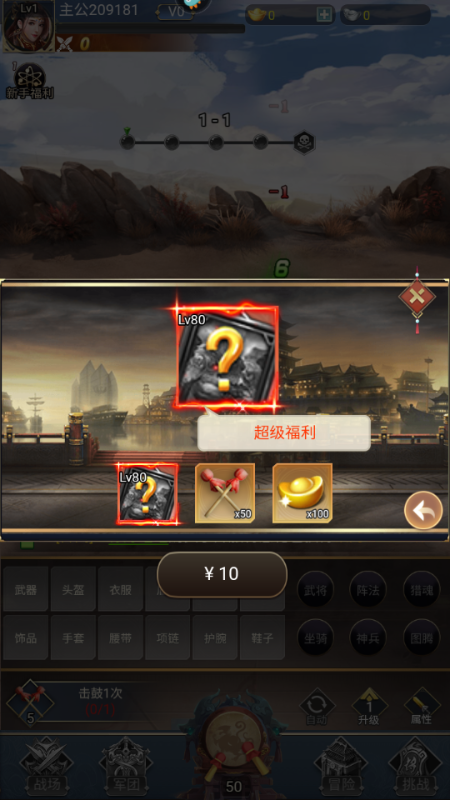Open the 武将 generals round button
The width and height of the screenshot is (450, 800).
pos(315,589)
